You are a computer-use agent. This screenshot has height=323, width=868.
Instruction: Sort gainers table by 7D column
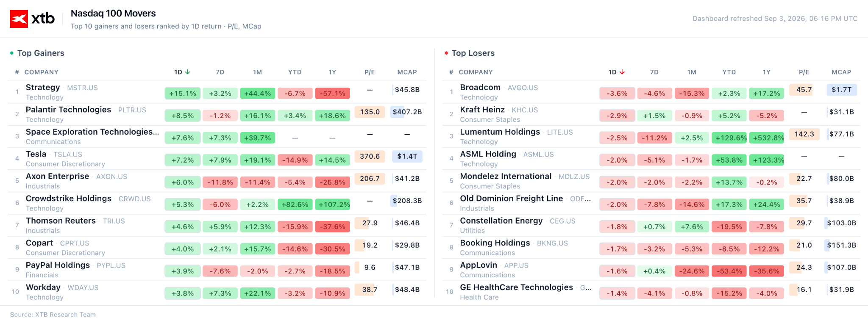tap(220, 72)
